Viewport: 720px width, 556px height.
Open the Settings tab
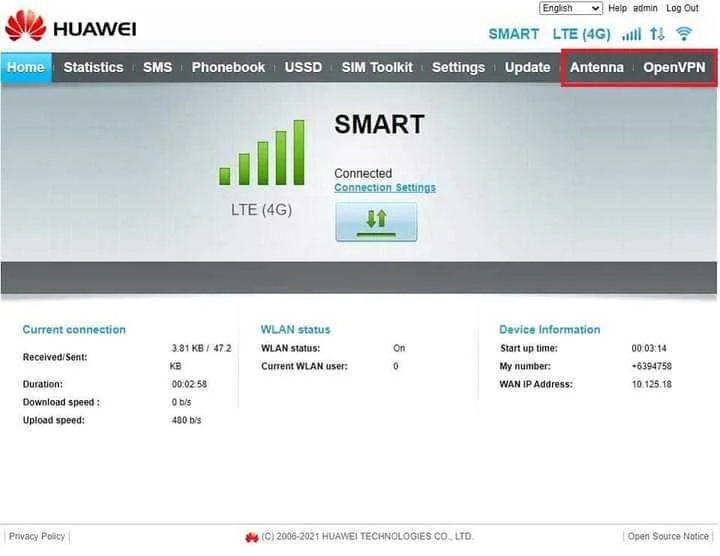pyautogui.click(x=458, y=67)
